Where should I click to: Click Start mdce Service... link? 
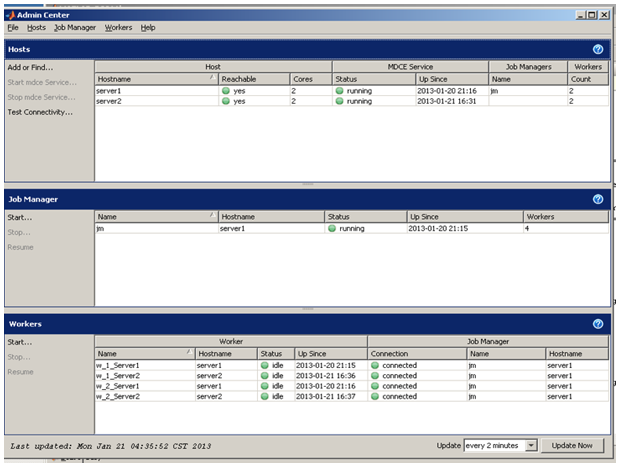(42, 83)
